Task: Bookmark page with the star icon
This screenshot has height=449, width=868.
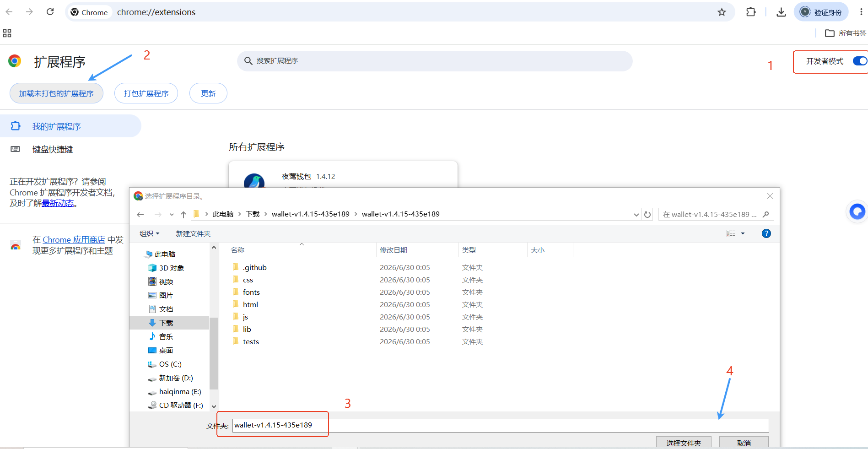Action: pyautogui.click(x=722, y=12)
